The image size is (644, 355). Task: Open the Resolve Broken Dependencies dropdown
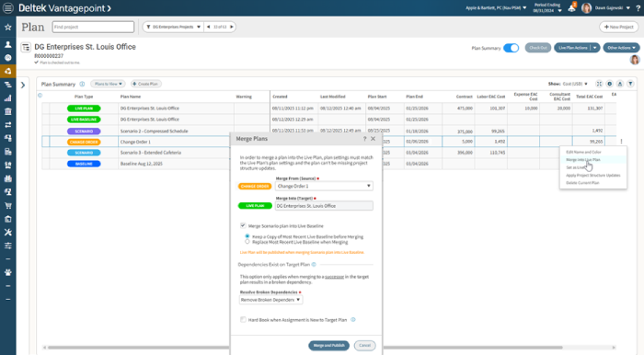coord(271,300)
